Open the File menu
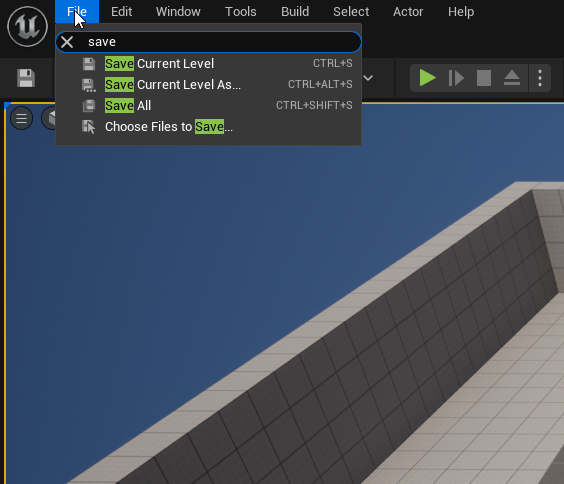The image size is (564, 484). tap(77, 12)
